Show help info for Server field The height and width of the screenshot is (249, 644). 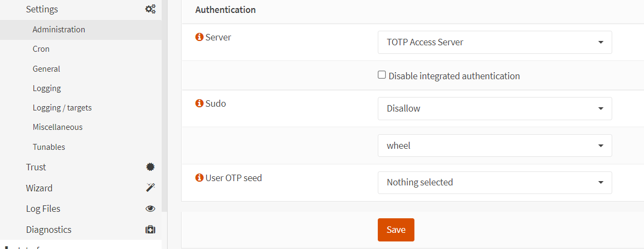199,37
